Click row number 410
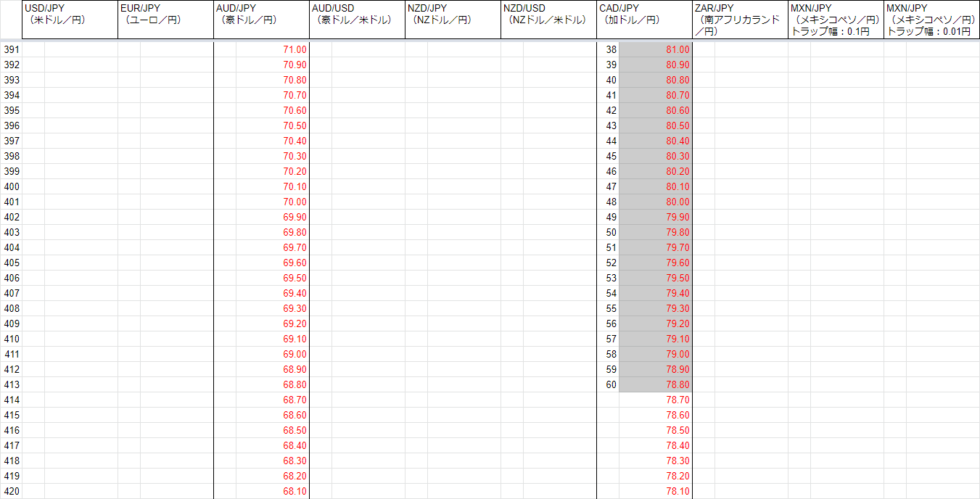 pos(12,339)
